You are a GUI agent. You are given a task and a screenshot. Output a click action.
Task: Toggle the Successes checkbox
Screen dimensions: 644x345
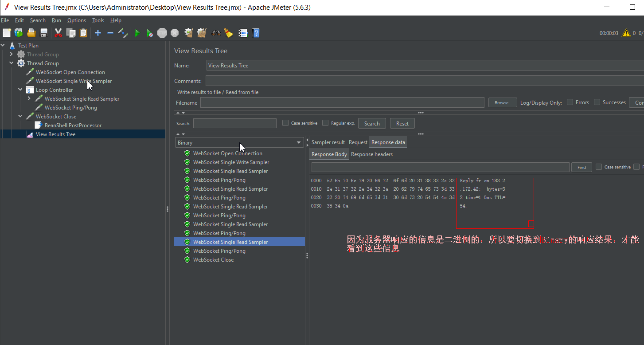[x=597, y=102]
